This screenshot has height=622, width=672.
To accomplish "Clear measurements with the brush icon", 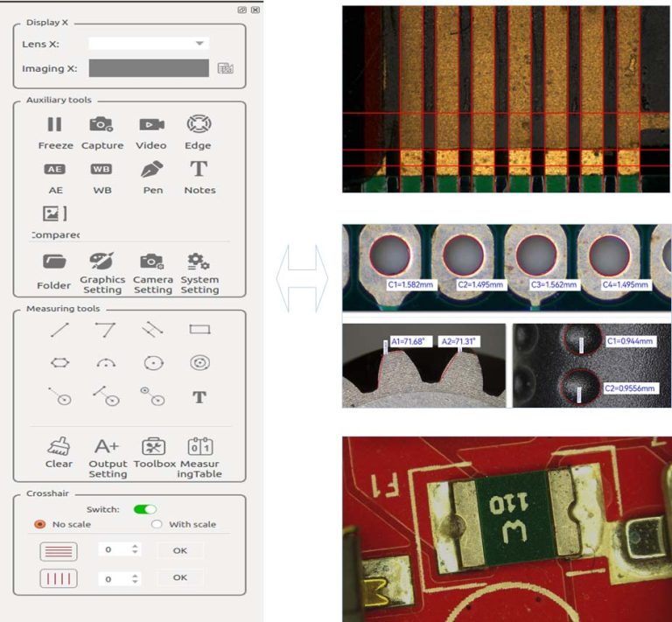I will coord(59,446).
